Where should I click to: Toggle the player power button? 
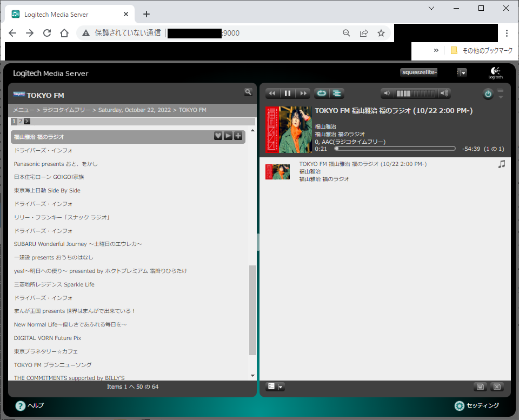coord(488,94)
